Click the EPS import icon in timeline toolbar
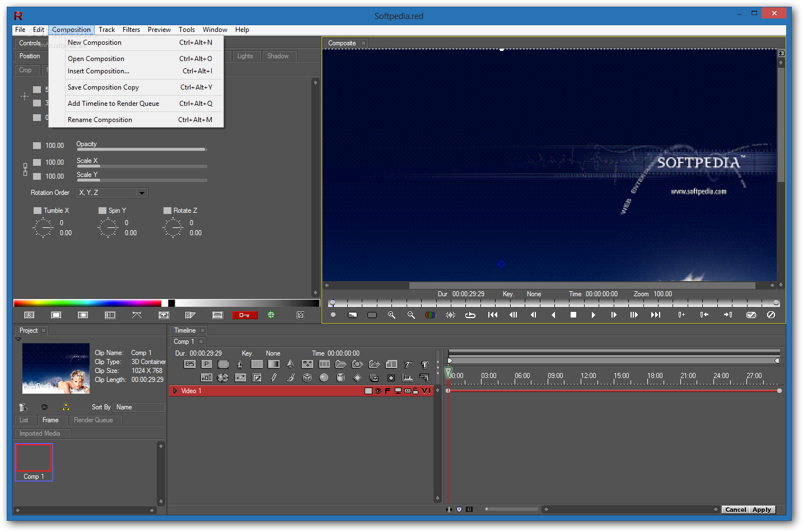 [x=190, y=364]
